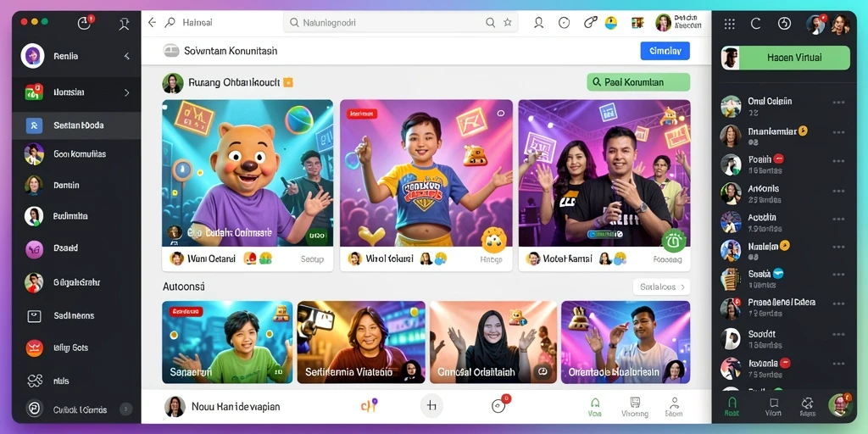Select Nmielan contact in right panel

coord(785,250)
